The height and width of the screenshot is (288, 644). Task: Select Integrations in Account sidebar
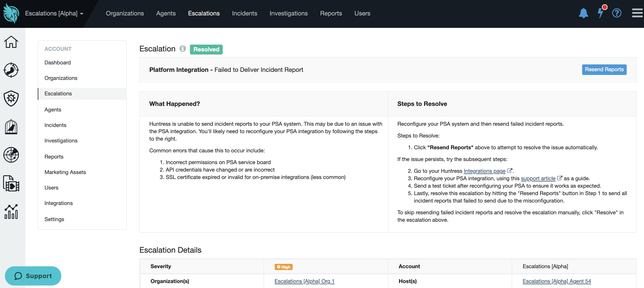82,203
